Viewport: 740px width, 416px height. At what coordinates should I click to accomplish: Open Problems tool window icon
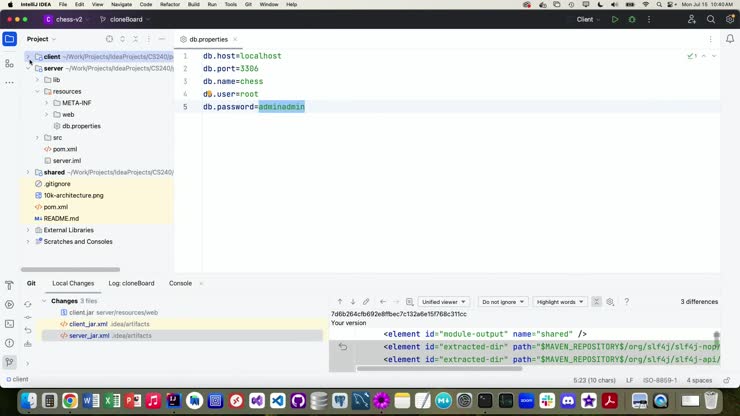point(9,343)
